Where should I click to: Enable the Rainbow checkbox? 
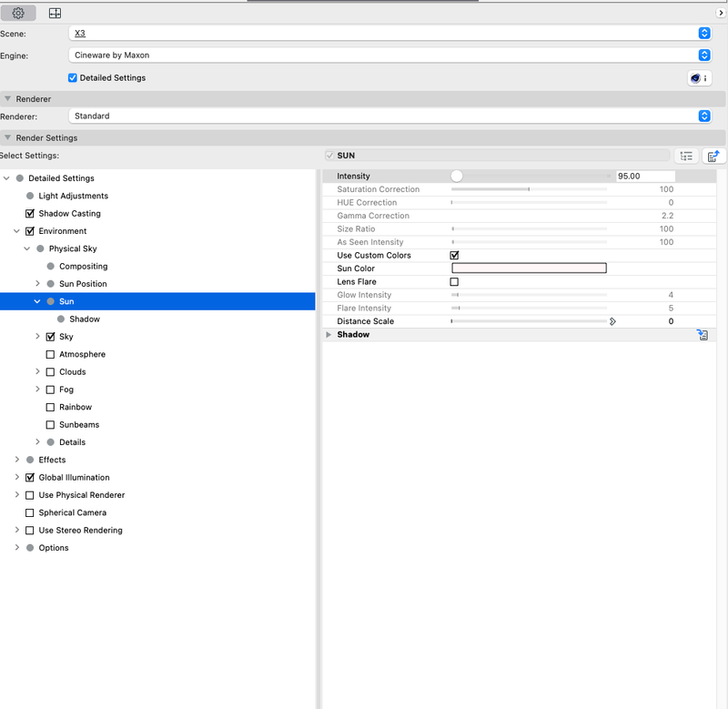[51, 407]
